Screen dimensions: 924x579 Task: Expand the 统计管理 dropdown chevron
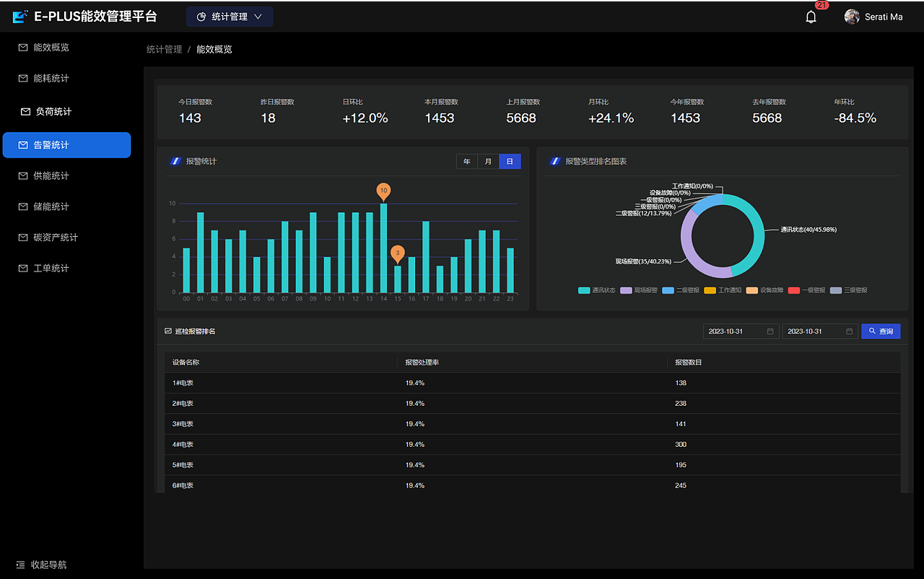(258, 17)
